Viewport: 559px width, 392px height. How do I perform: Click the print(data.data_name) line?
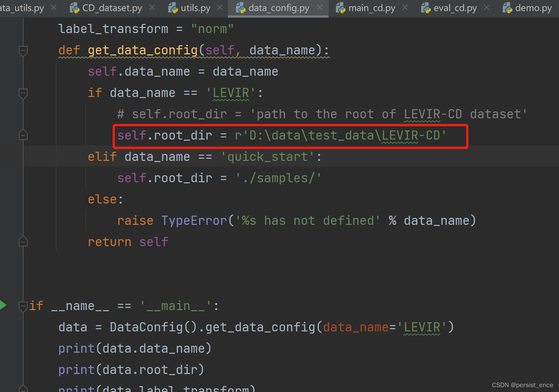click(x=135, y=349)
